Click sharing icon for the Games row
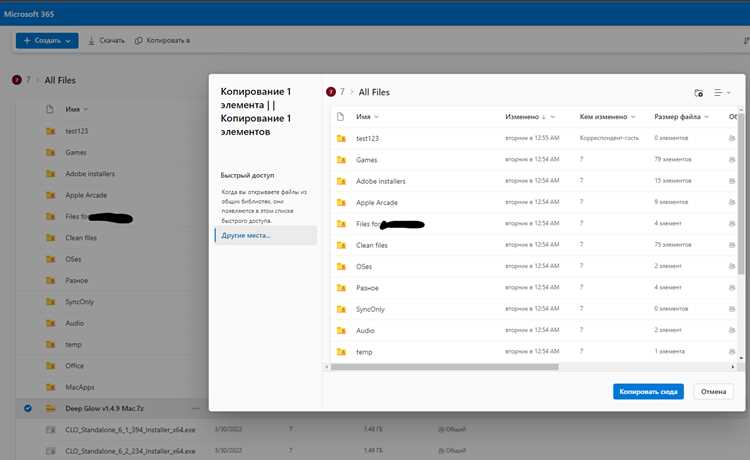 731,160
